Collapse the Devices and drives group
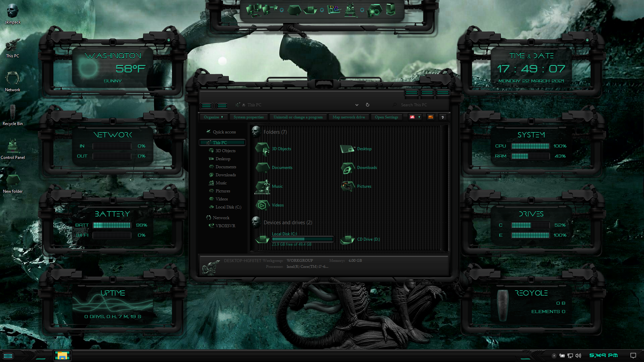Image resolution: width=644 pixels, height=362 pixels. [x=287, y=223]
